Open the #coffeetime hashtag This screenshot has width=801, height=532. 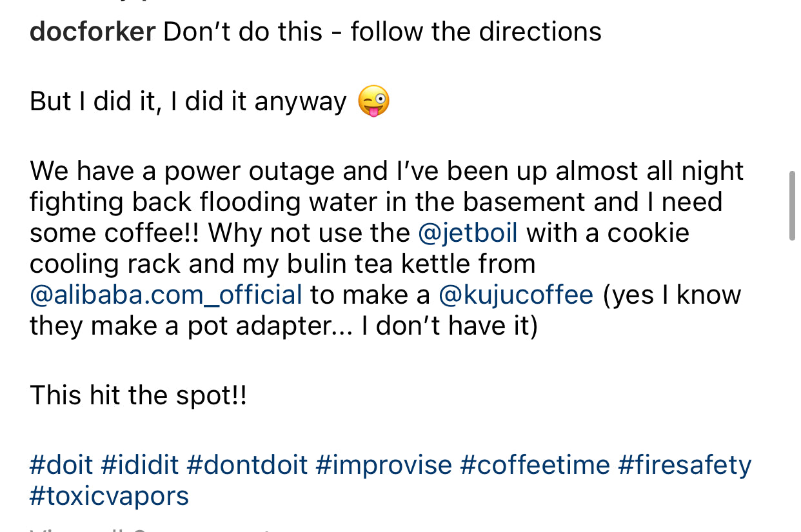pyautogui.click(x=535, y=465)
